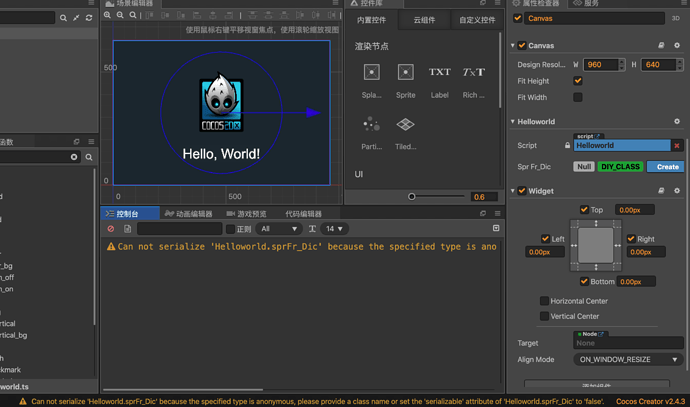Screen dimensions: 690x407
Task: Select the particle system node icon
Action: point(371,125)
